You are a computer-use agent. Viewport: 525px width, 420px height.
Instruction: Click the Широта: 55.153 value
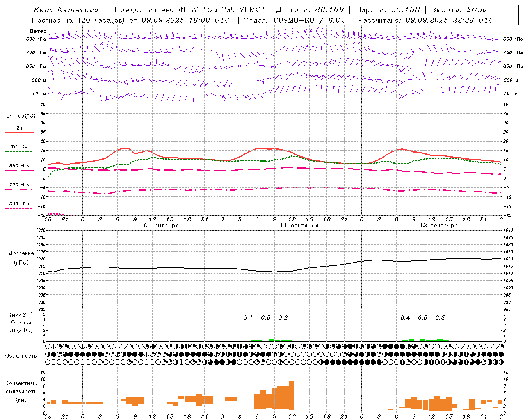pyautogui.click(x=388, y=10)
